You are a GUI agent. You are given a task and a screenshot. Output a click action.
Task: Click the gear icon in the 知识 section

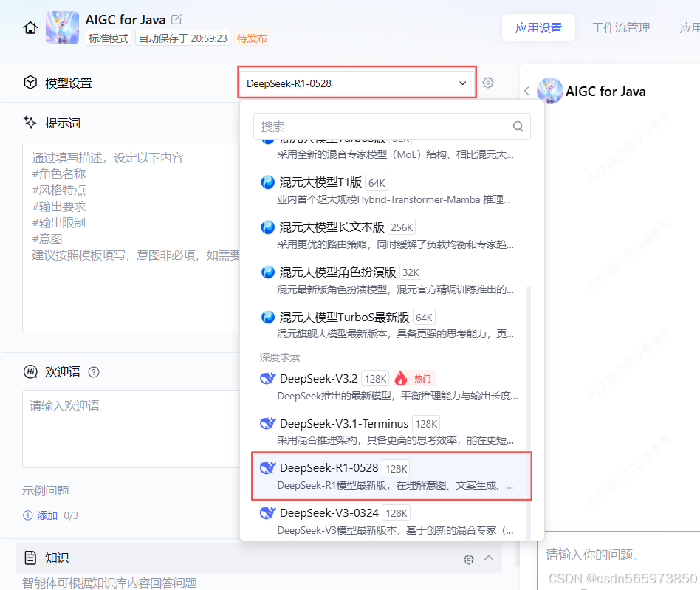pyautogui.click(x=468, y=559)
